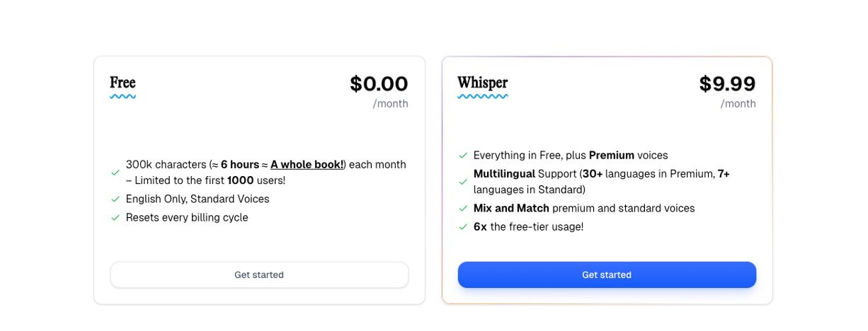Click the /month text under $9.99
868x331 pixels.
coord(738,104)
